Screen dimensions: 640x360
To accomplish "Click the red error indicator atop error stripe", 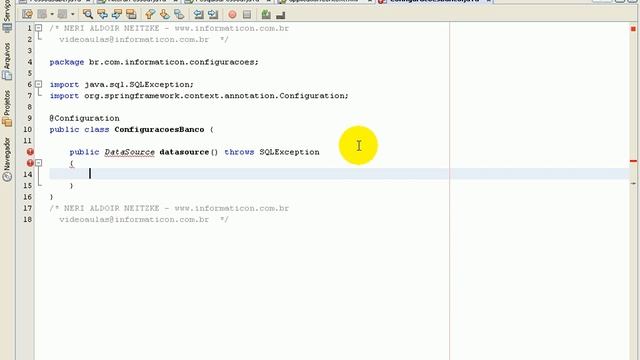I will (x=633, y=29).
